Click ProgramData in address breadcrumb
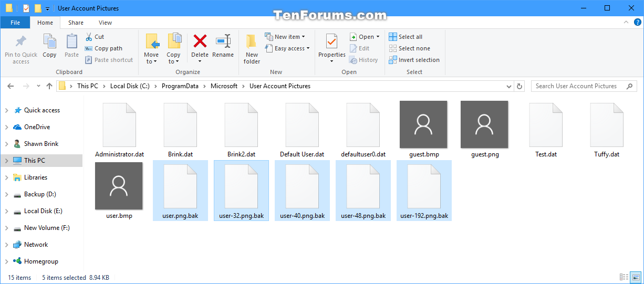The image size is (644, 284). [180, 86]
